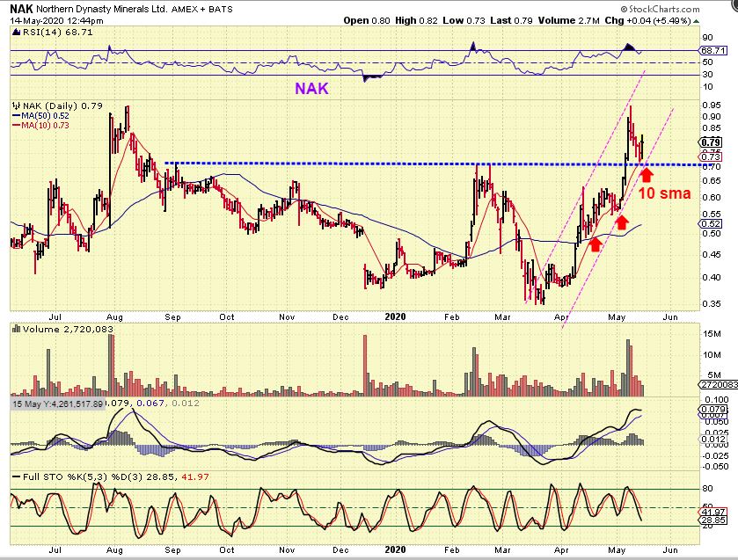Click the Volume 2,720,083 legend label
This screenshot has width=738, height=560.
(x=68, y=330)
